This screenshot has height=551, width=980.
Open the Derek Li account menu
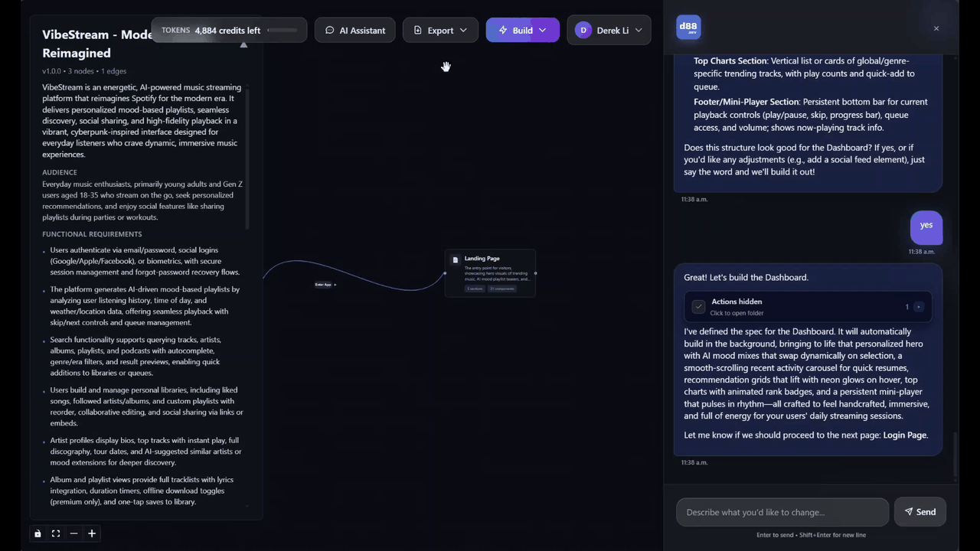pos(609,31)
